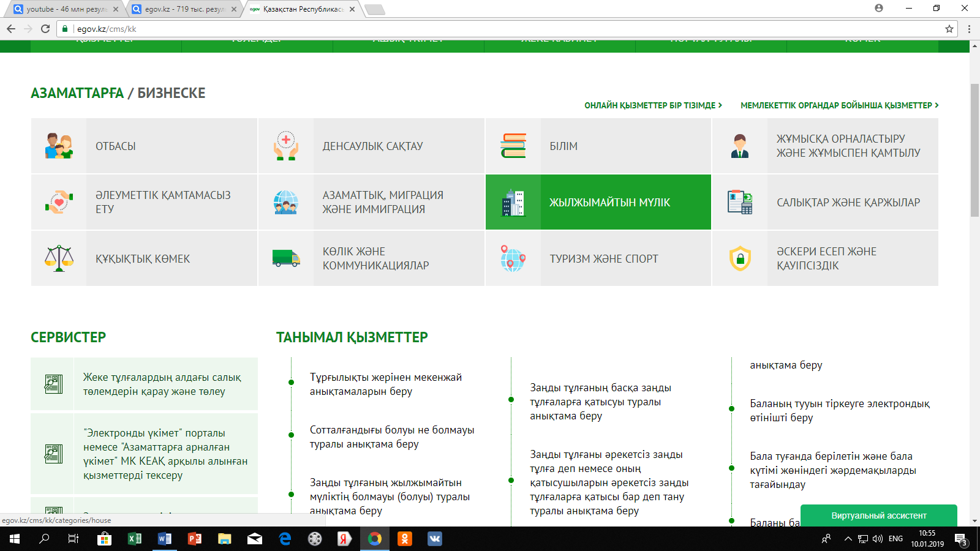This screenshot has height=551, width=980.
Task: Open the VK app in the taskbar
Action: 435,539
